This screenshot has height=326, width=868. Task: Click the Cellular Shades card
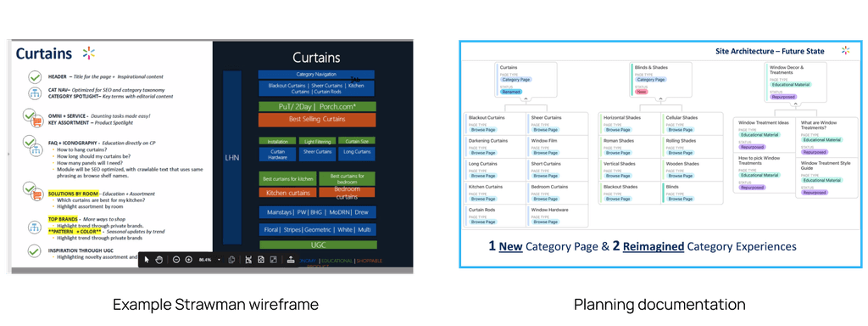click(x=692, y=123)
